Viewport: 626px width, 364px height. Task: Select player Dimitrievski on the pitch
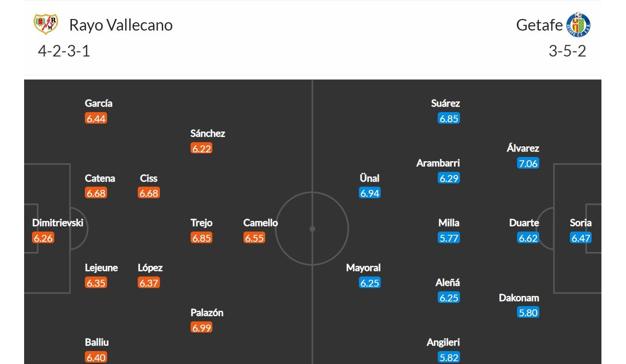[x=57, y=223]
